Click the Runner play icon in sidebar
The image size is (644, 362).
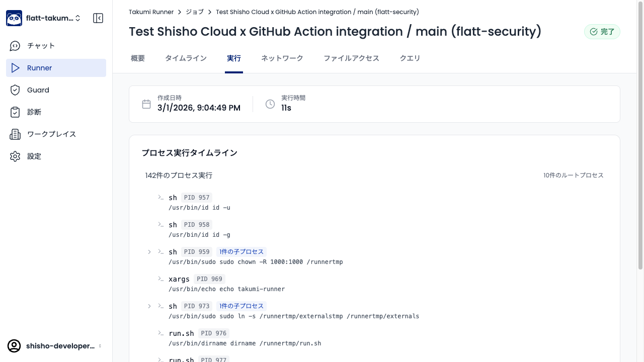(15, 68)
